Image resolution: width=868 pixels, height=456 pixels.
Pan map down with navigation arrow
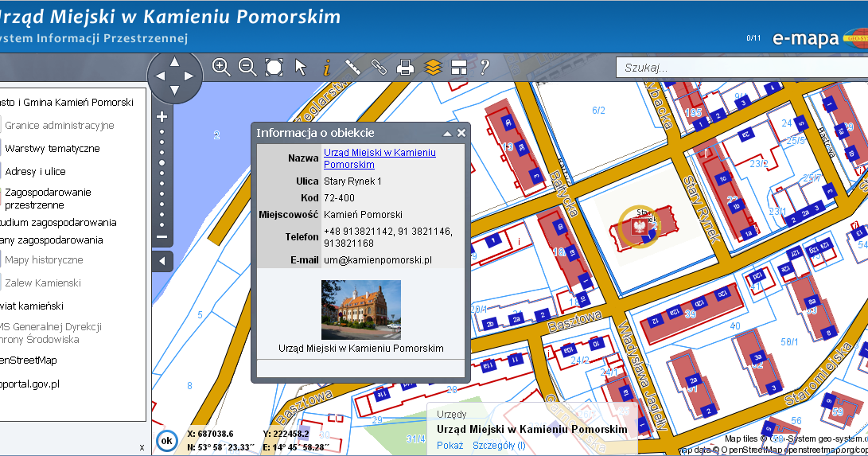(x=174, y=90)
